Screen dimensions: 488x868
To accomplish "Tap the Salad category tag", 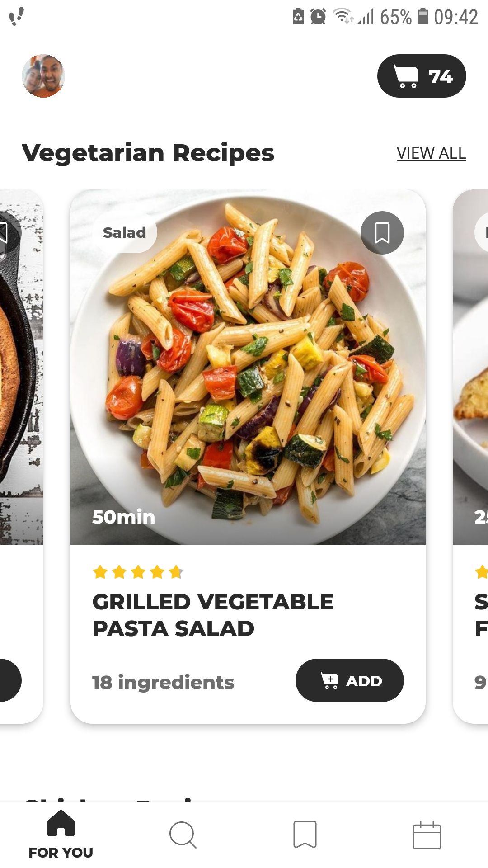I will [x=125, y=233].
